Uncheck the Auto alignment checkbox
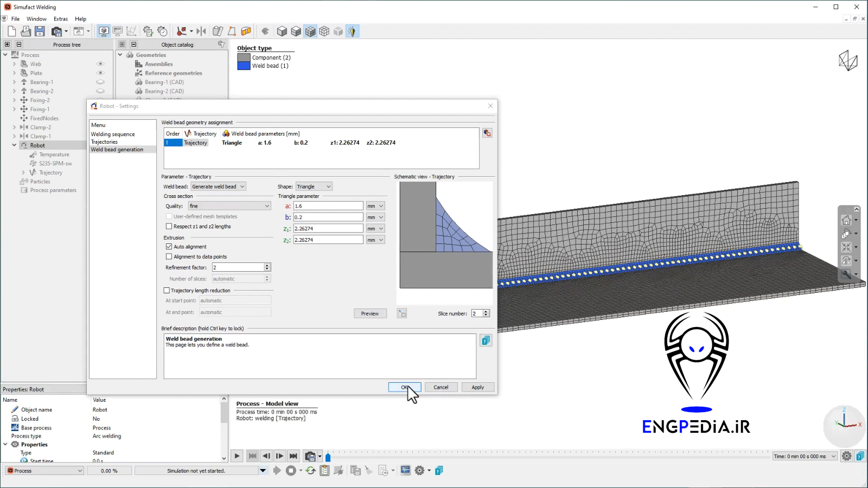 pos(169,247)
